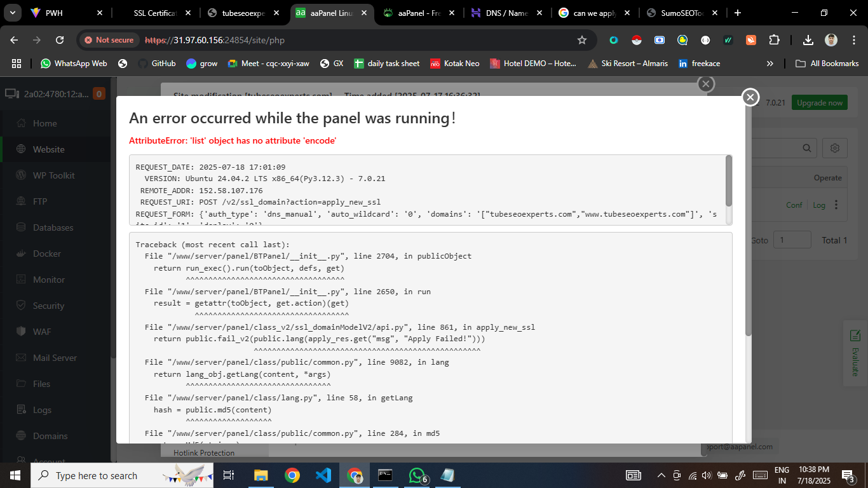
Task: Open Chrome three-dot menu
Action: [854, 40]
